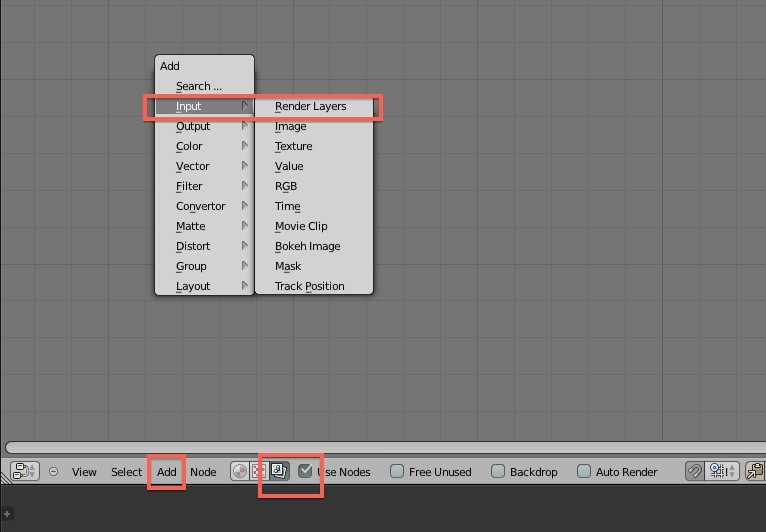Add an Image input node

(314, 126)
